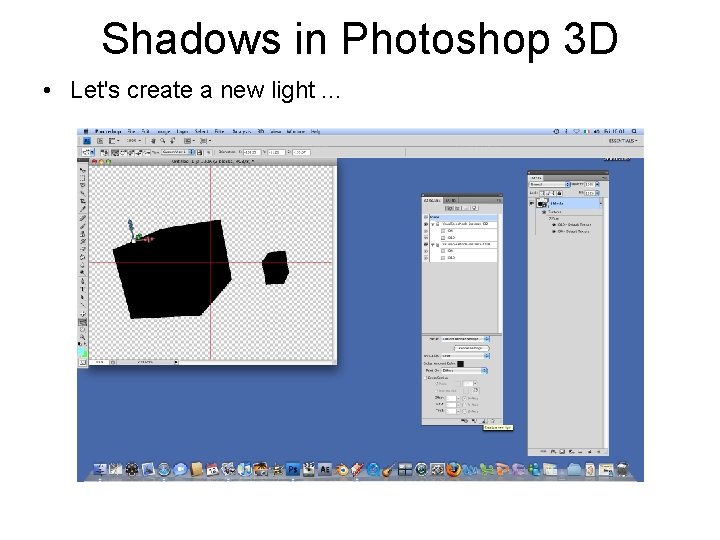Viewport: 720px width, 540px height.
Task: Save the current 3D view icon
Action: pos(199,152)
